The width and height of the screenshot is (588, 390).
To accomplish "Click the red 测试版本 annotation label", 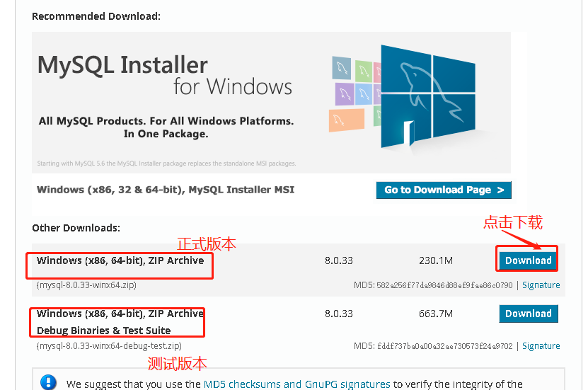I will (x=177, y=365).
